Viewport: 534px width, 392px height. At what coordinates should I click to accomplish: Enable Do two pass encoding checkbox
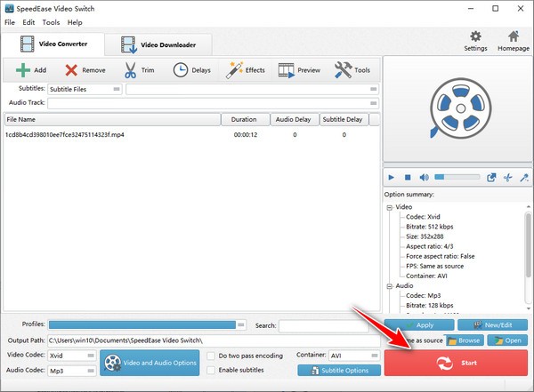tap(210, 356)
